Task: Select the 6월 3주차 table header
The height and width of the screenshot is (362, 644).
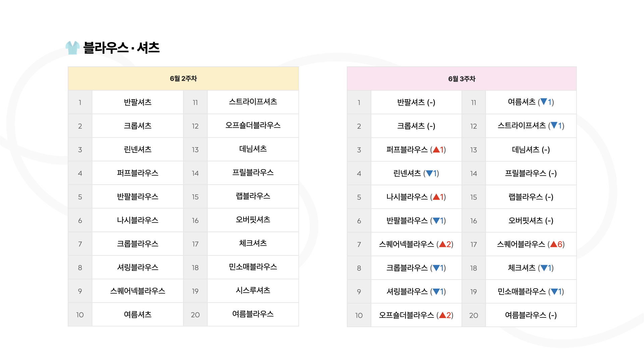Action: 462,78
